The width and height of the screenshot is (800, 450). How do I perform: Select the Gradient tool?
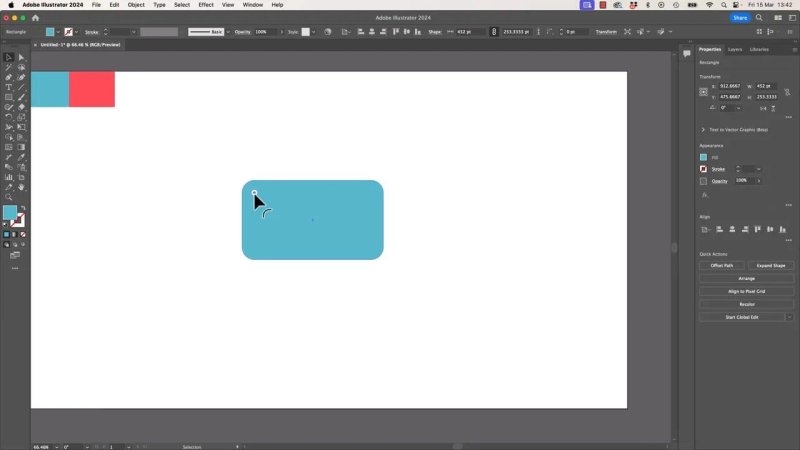click(21, 147)
